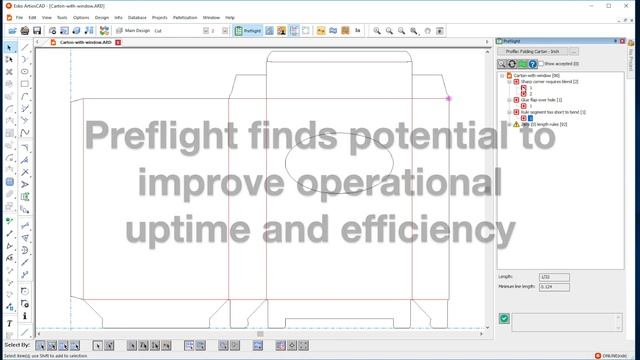Open file using folder toolbar icon
The height and width of the screenshot is (360, 640).
12,31
